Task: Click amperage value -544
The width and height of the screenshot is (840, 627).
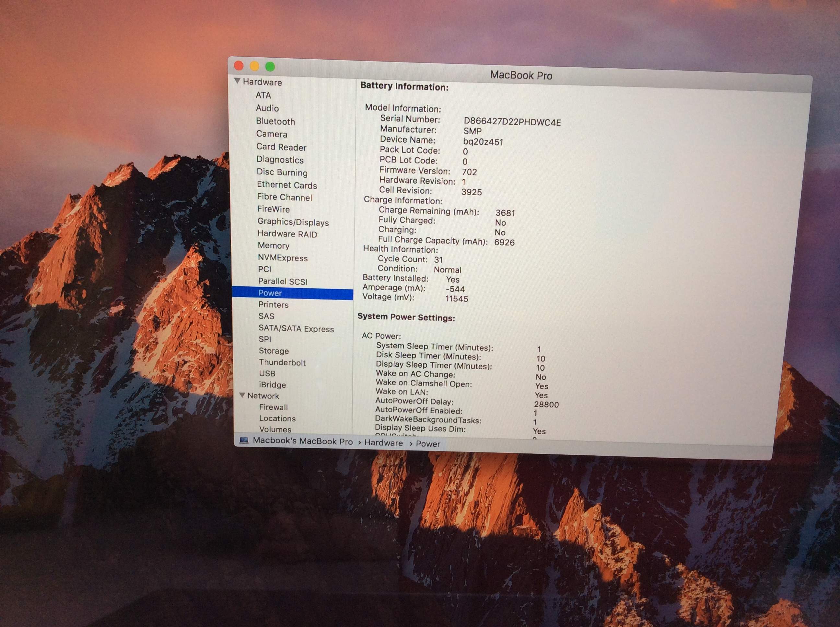Action: 455,289
